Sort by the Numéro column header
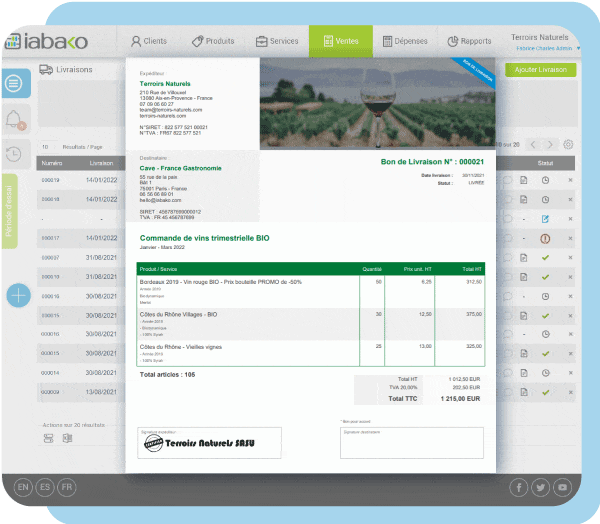 click(x=52, y=163)
